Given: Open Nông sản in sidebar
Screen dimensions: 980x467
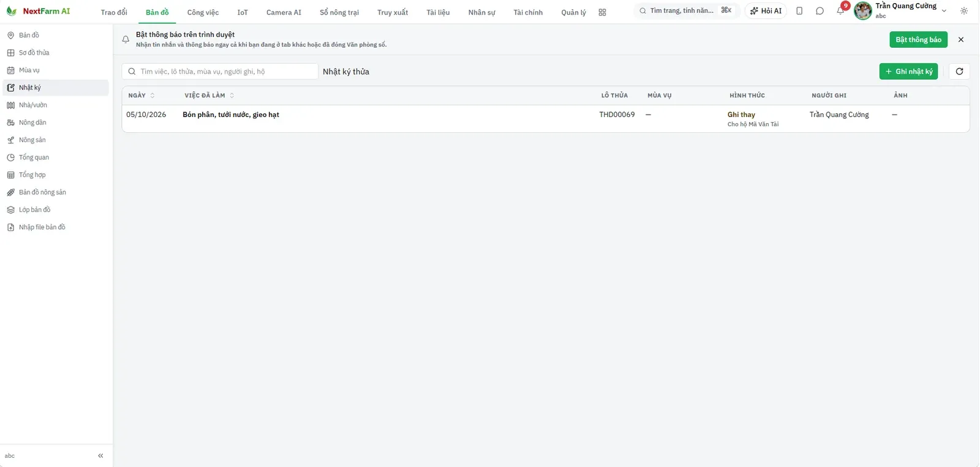Looking at the screenshot, I should [x=56, y=140].
